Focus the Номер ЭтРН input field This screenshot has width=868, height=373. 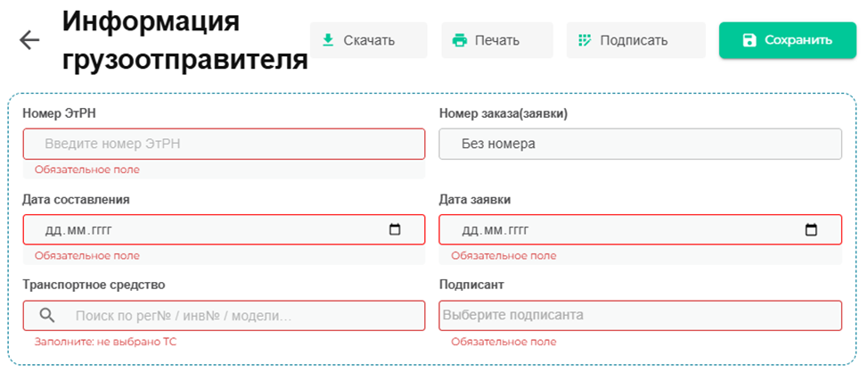pos(223,144)
